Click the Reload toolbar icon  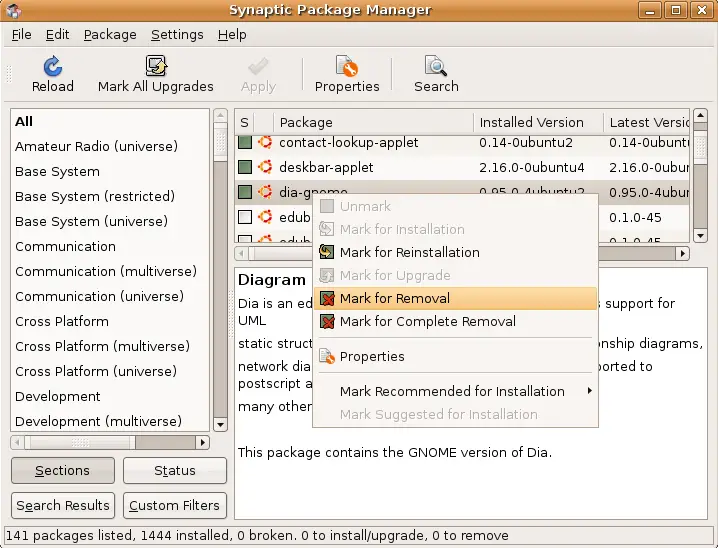coord(53,66)
